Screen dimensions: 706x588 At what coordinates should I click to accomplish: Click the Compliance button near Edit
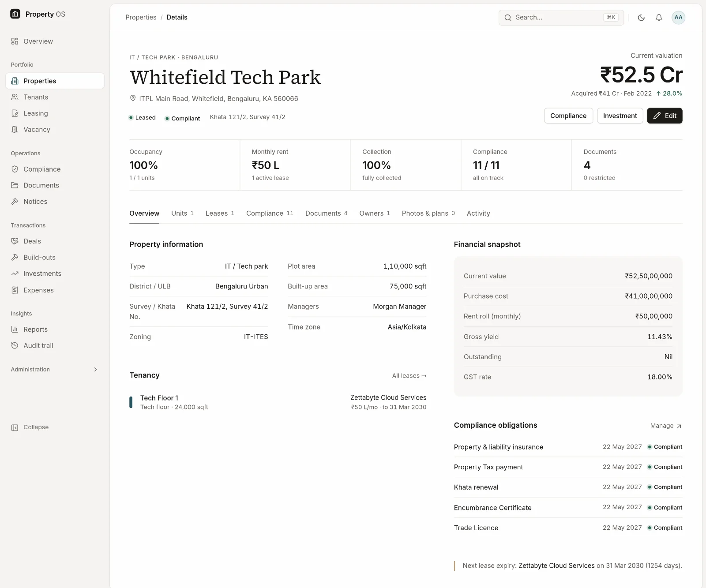pos(568,116)
